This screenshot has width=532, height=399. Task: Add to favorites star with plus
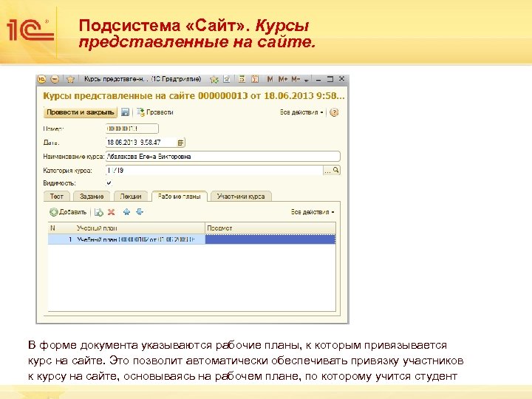[x=214, y=79]
